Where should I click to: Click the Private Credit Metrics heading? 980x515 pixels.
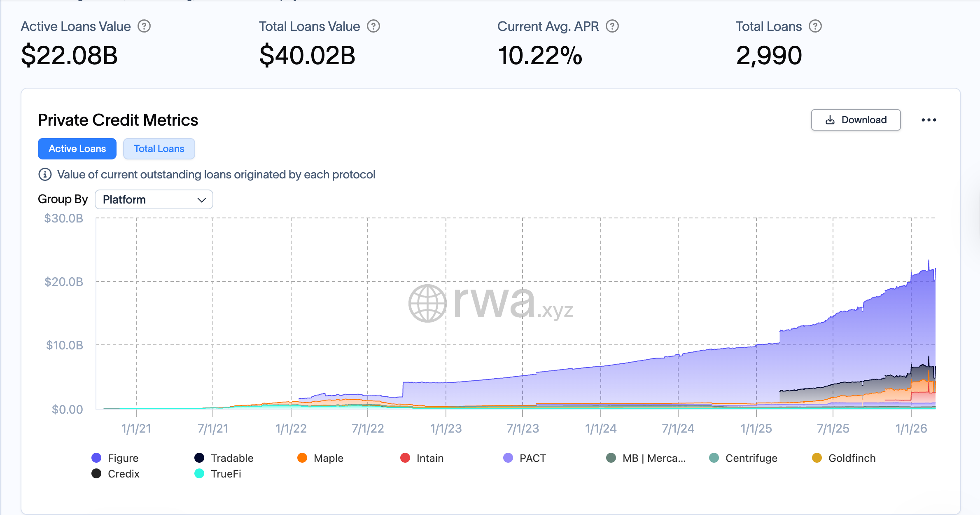coord(118,120)
